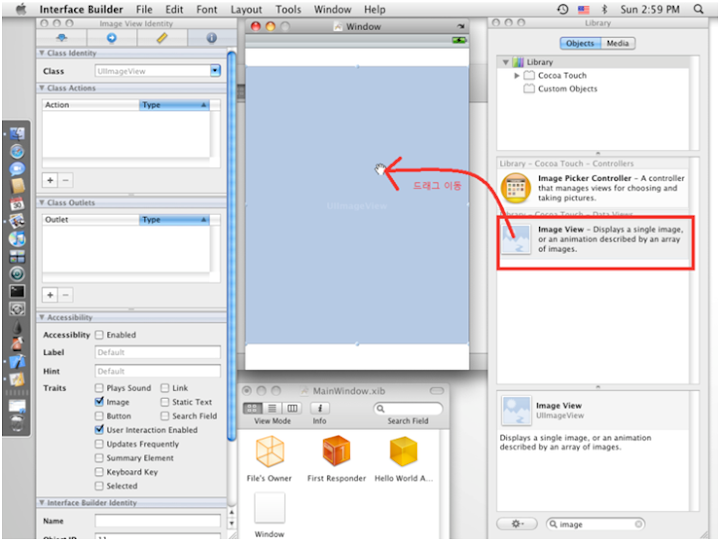Open the Trash in the Dock

click(x=17, y=423)
